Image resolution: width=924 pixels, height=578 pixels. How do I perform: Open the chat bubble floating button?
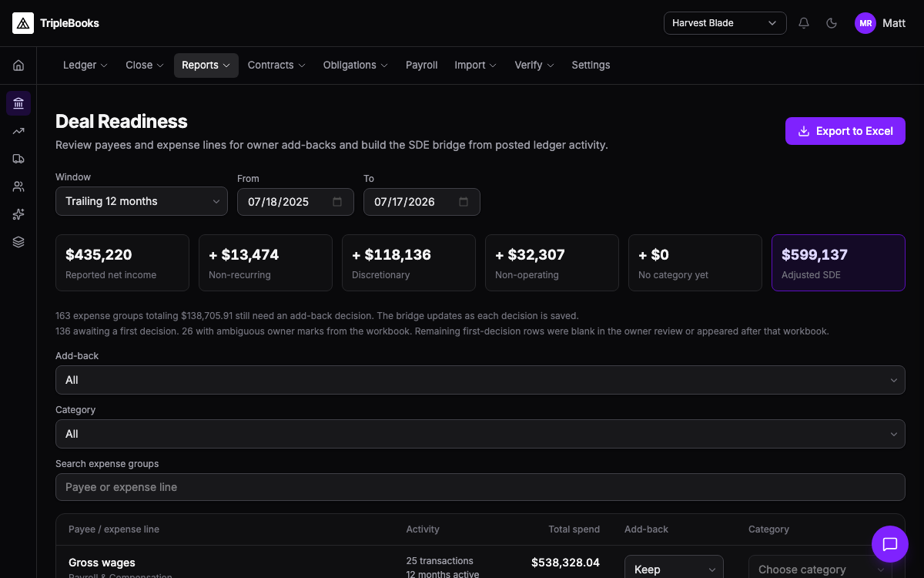[890, 544]
